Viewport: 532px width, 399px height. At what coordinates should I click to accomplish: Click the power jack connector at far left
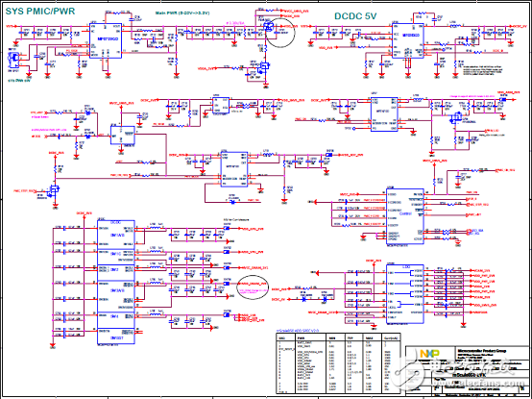[x=13, y=61]
